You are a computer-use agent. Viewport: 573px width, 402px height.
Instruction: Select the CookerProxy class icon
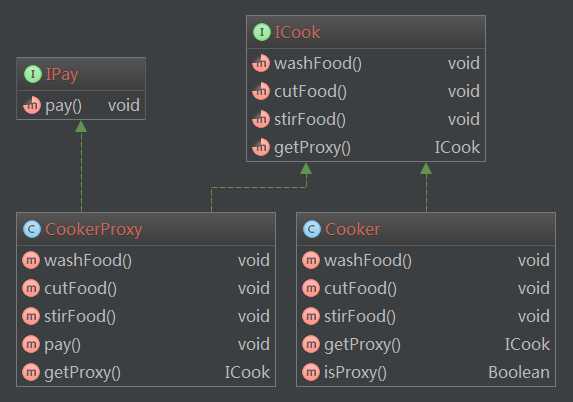(31, 229)
